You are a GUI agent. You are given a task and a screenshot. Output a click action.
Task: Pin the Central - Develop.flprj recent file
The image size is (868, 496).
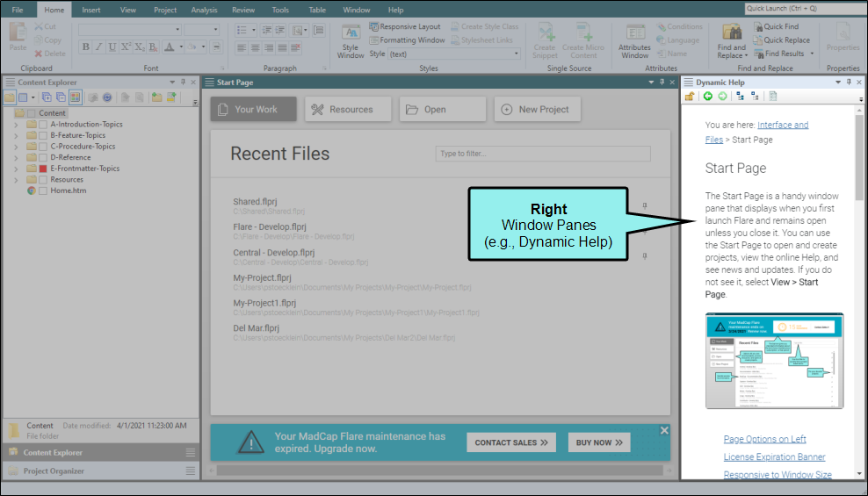click(645, 256)
